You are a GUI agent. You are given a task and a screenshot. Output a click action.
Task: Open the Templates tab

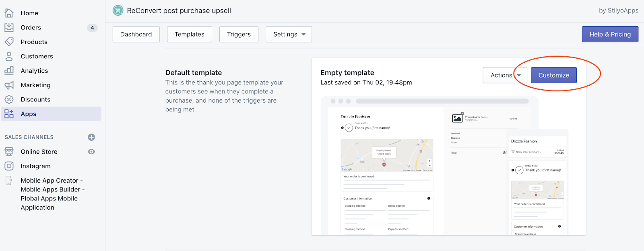click(x=190, y=34)
